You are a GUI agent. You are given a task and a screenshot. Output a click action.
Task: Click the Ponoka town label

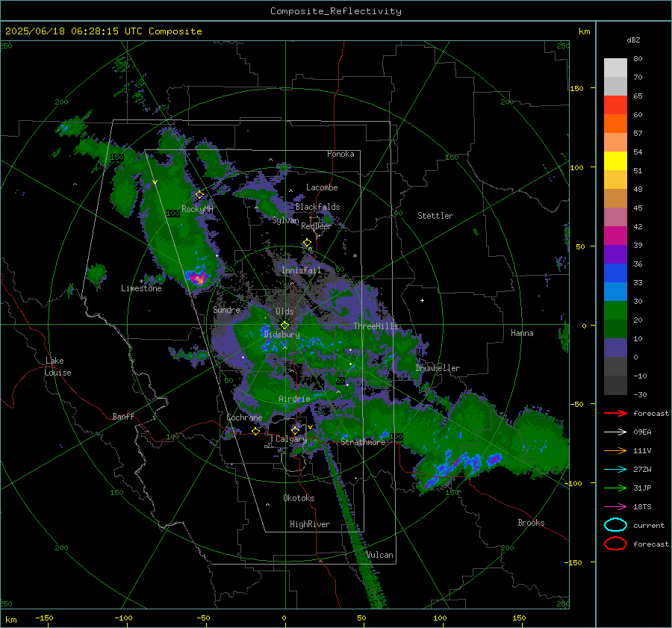point(340,154)
